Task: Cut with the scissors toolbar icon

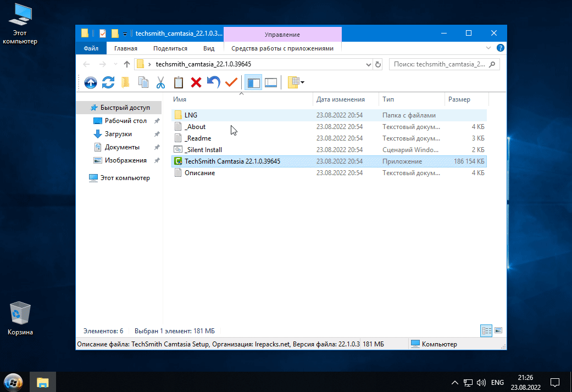Action: 160,82
